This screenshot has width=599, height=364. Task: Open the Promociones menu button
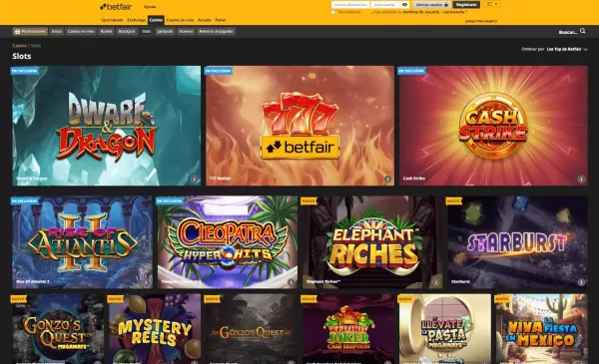point(30,32)
